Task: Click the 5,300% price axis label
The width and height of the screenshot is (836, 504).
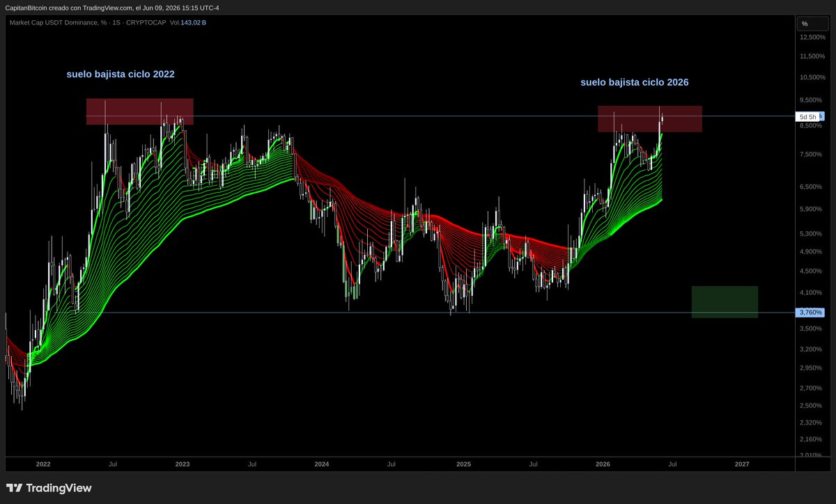Action: coord(810,234)
